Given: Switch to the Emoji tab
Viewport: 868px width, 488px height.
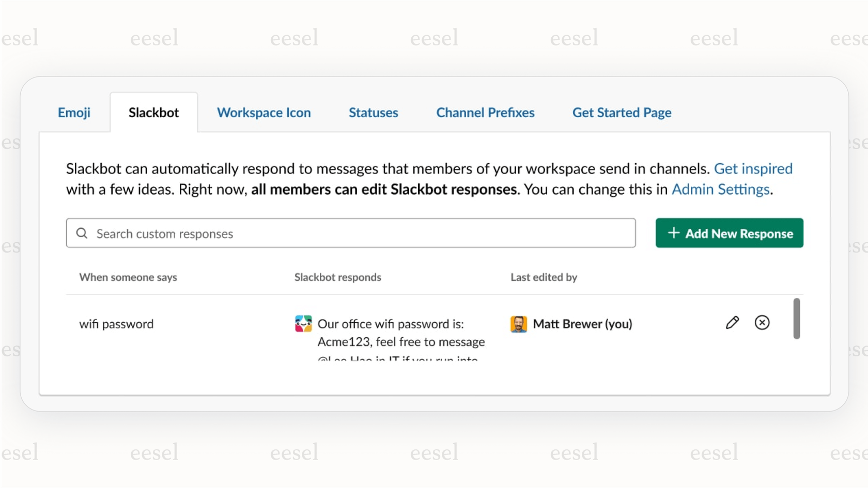Looking at the screenshot, I should click(74, 112).
